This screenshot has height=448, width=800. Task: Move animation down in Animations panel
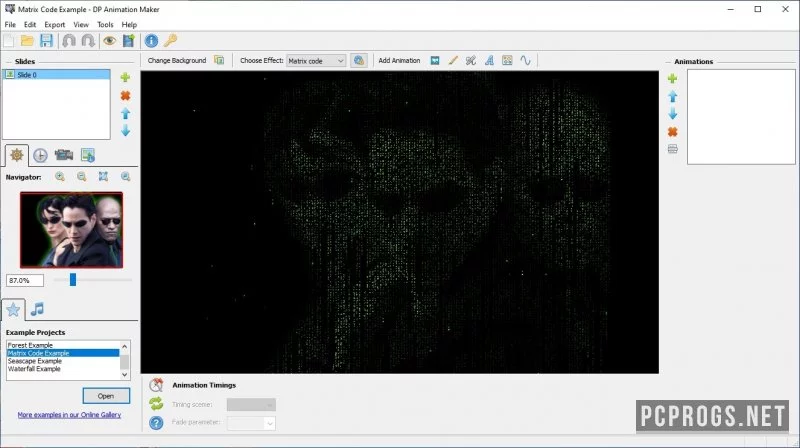point(673,114)
